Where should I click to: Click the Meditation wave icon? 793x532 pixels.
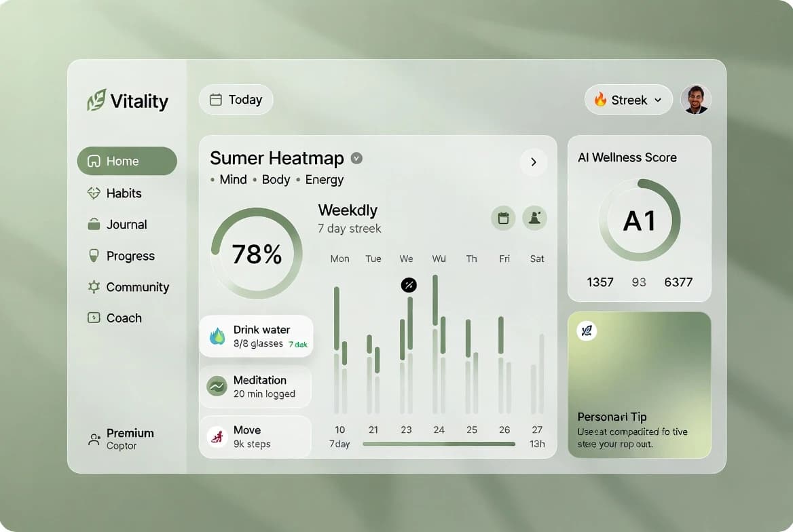pos(217,386)
